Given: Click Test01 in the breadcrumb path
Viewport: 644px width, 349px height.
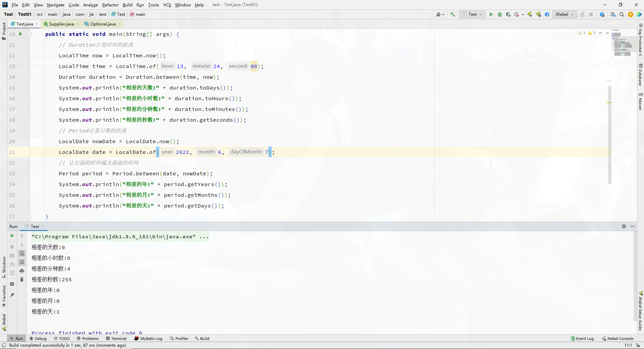Looking at the screenshot, I should click(24, 14).
